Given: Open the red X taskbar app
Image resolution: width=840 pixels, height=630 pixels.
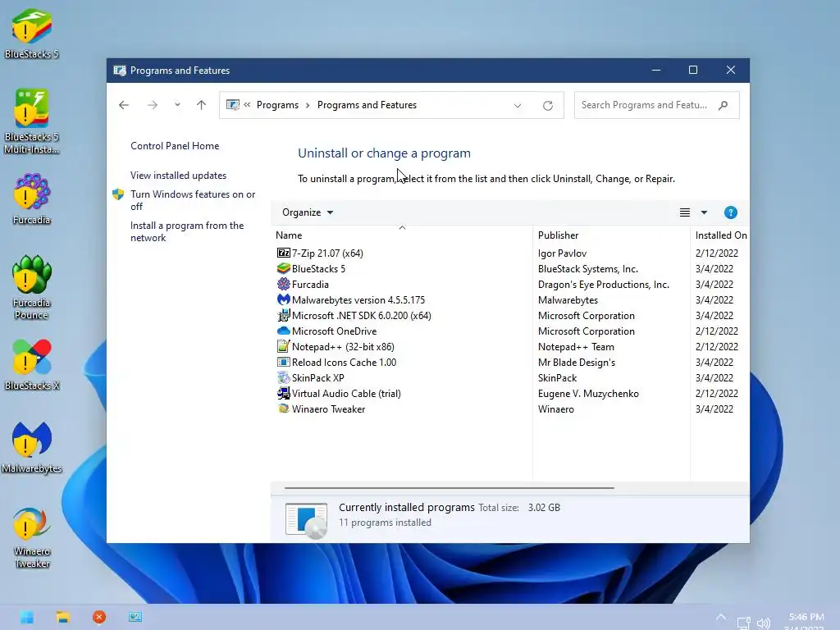Looking at the screenshot, I should [x=99, y=617].
